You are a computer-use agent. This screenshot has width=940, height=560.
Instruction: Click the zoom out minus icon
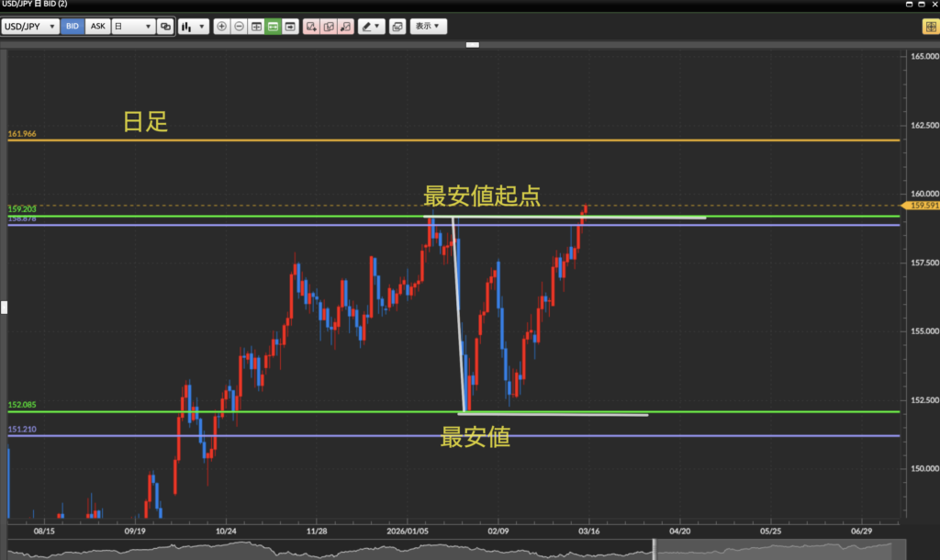239,27
